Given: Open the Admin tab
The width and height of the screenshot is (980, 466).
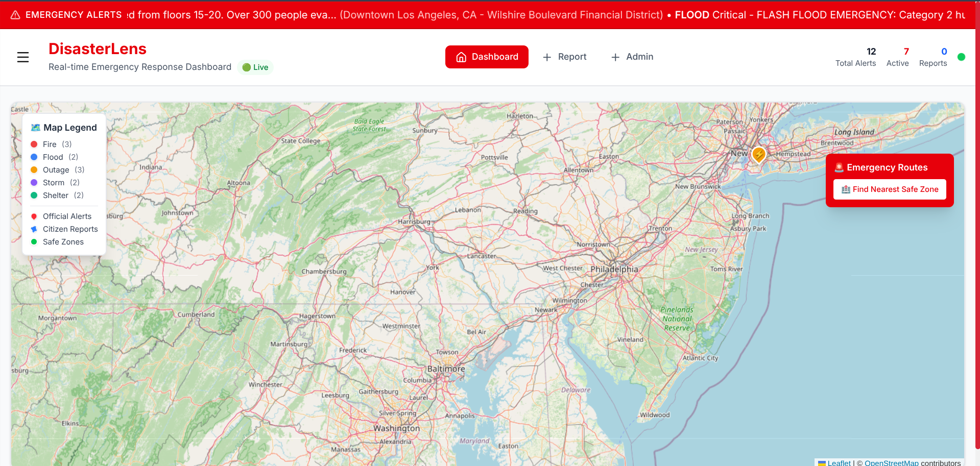Looking at the screenshot, I should pos(632,57).
